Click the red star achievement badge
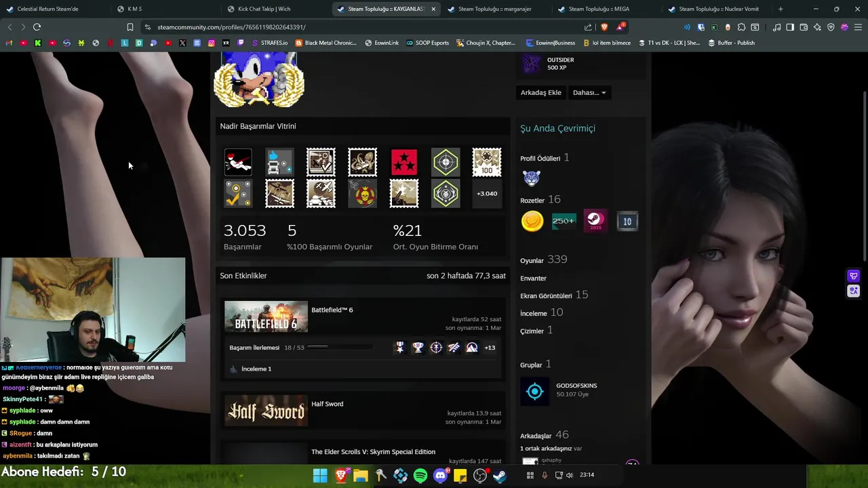 (404, 162)
